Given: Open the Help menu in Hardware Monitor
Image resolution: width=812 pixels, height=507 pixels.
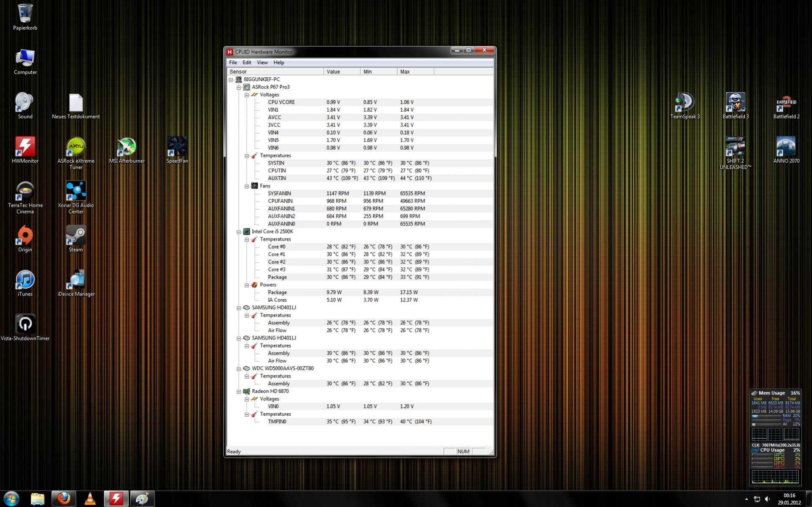Looking at the screenshot, I should (x=279, y=63).
